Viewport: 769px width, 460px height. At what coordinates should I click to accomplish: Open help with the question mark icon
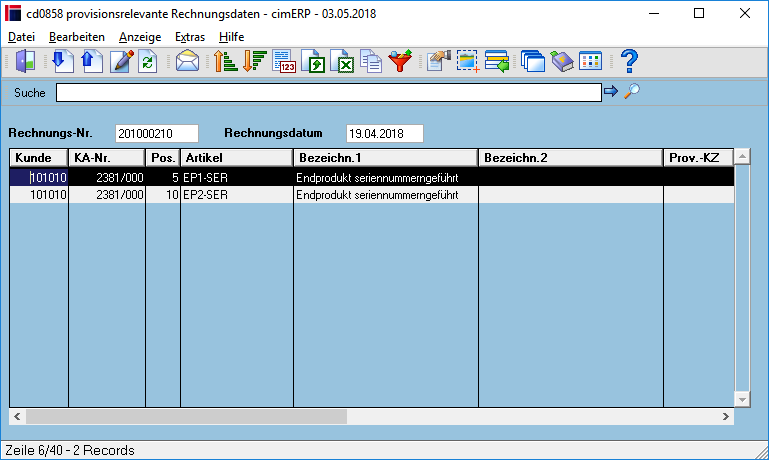click(629, 61)
